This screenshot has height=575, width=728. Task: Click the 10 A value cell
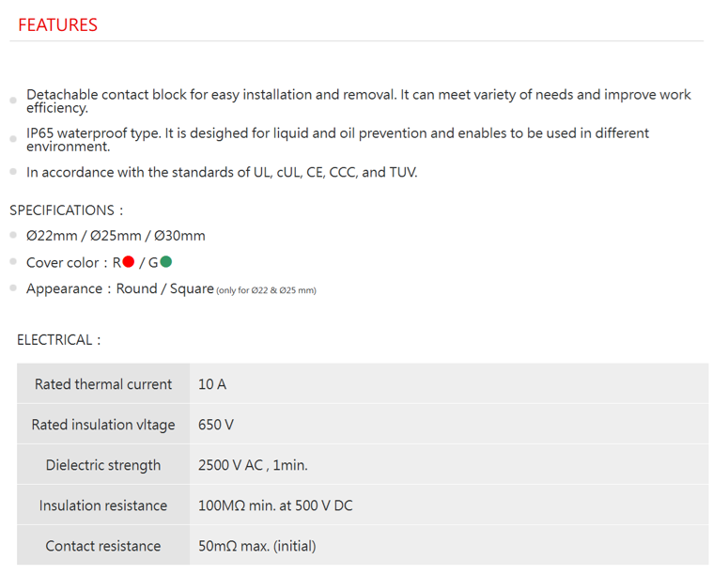pyautogui.click(x=212, y=384)
